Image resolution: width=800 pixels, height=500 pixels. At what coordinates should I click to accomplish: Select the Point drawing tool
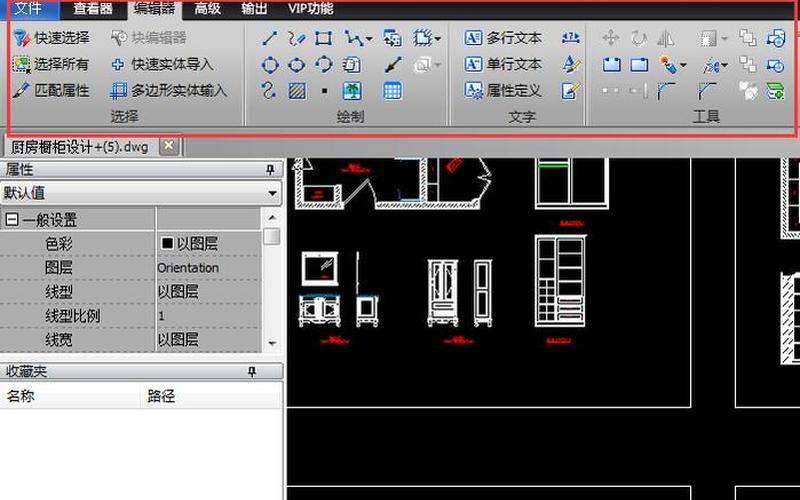pyautogui.click(x=324, y=91)
